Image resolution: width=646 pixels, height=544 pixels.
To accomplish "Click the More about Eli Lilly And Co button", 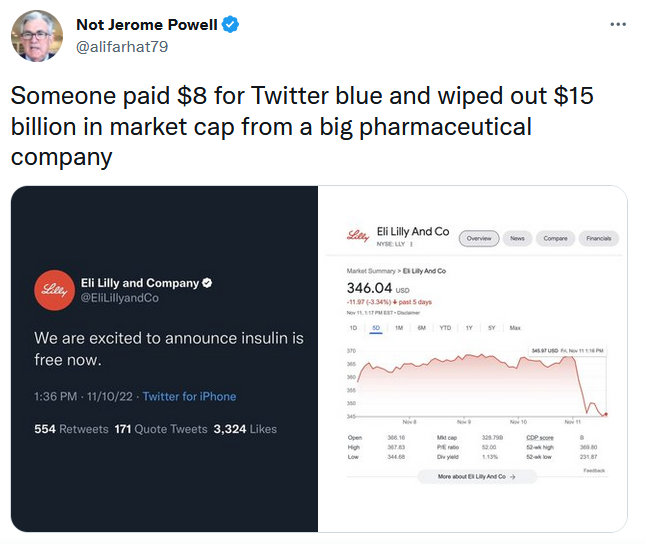I will click(477, 478).
